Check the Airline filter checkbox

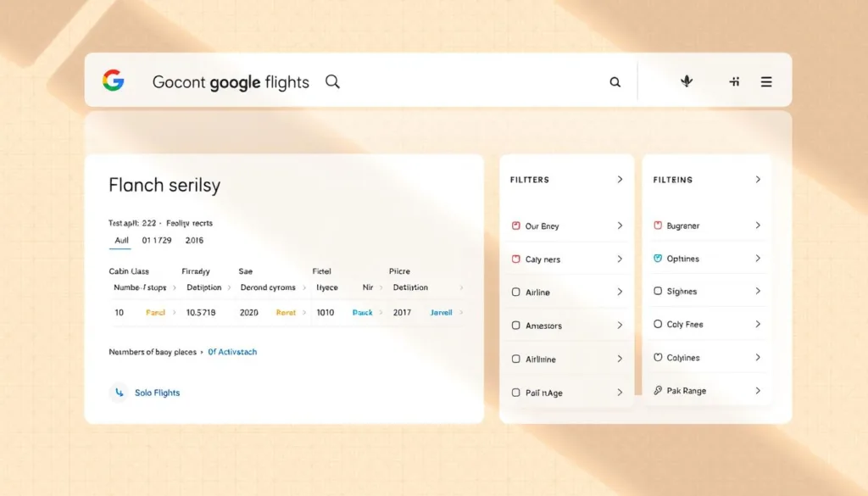click(515, 292)
